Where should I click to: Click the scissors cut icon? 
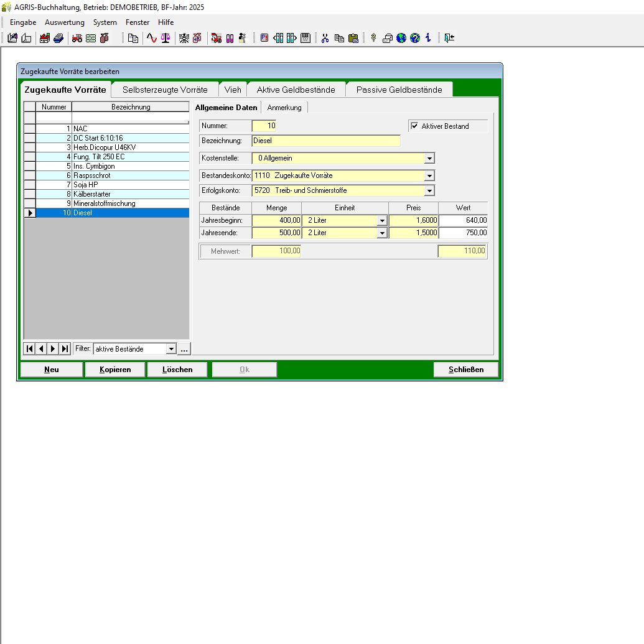[325, 38]
